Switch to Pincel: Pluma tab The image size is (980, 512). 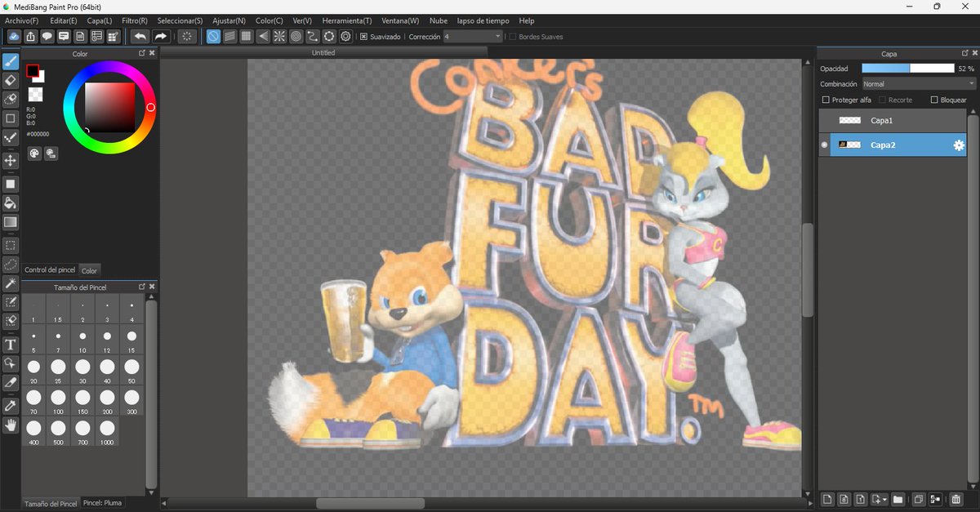point(102,503)
